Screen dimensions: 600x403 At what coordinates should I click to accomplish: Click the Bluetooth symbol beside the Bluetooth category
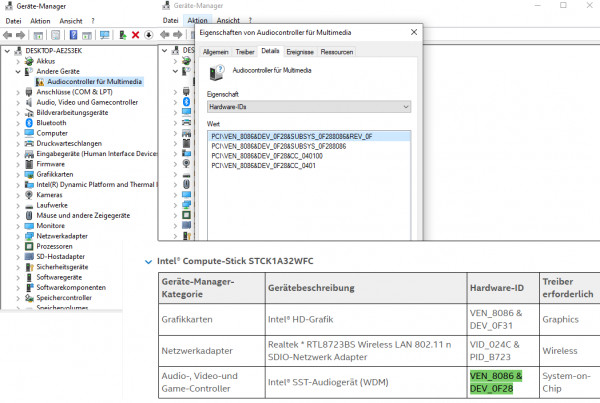point(29,122)
